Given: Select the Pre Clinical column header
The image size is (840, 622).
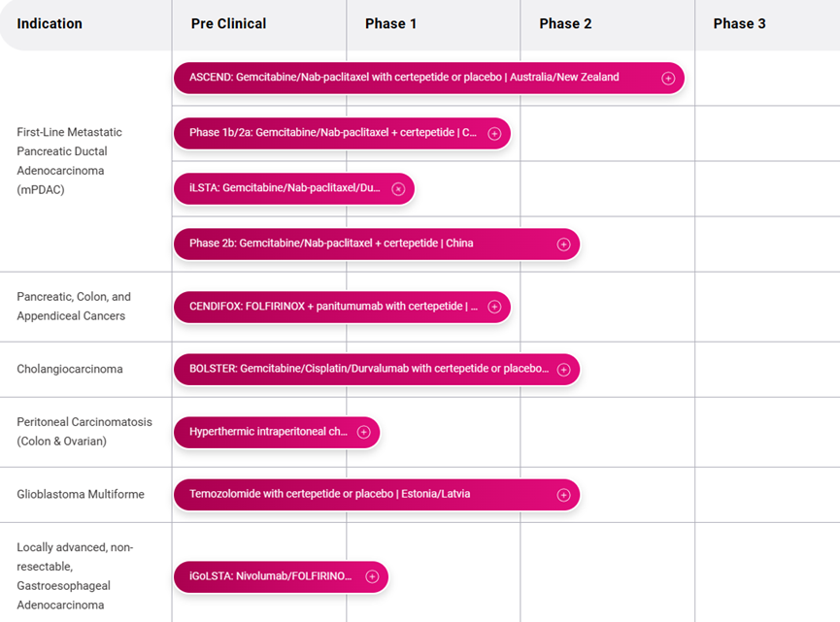Looking at the screenshot, I should [x=229, y=23].
